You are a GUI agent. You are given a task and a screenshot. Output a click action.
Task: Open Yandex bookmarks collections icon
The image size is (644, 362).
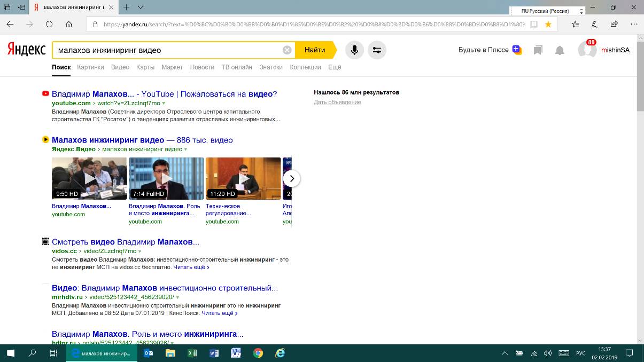pos(538,50)
